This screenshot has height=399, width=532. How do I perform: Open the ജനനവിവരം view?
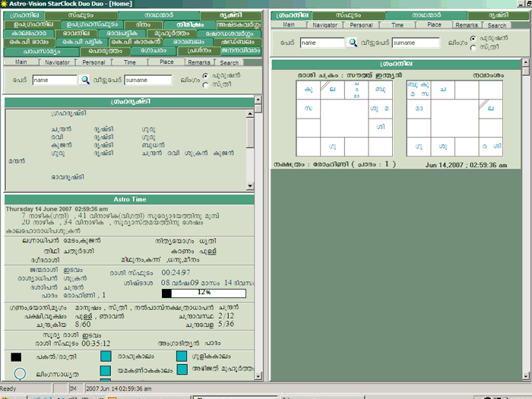[241, 51]
